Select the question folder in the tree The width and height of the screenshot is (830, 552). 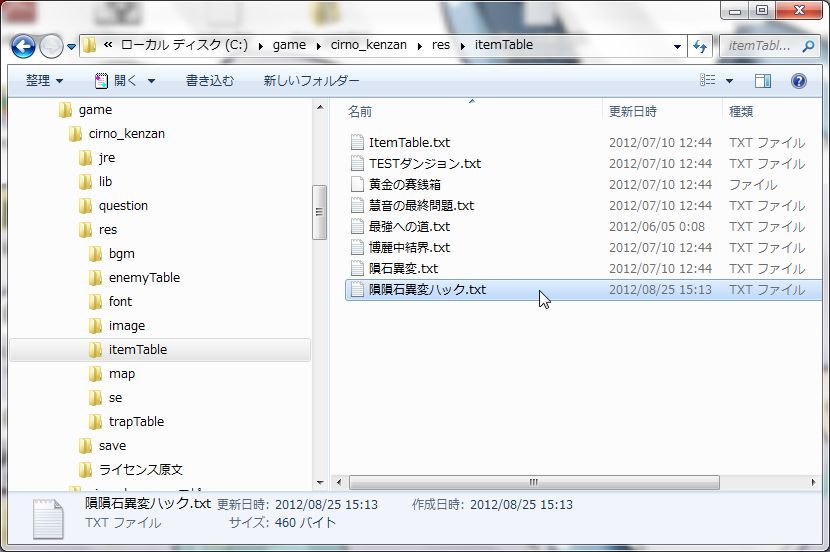[123, 205]
